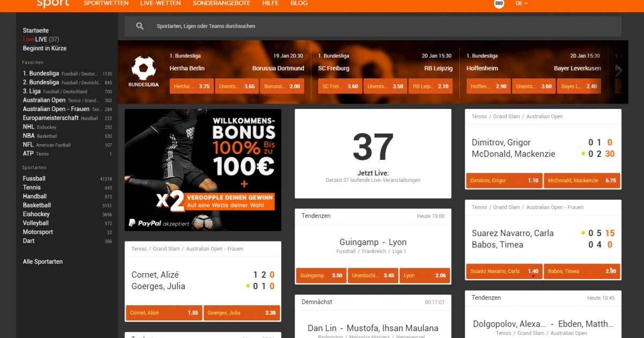Image resolution: width=644 pixels, height=338 pixels.
Task: Bet on Unentschieden 3.50 Freiburg match
Action: pyautogui.click(x=385, y=86)
